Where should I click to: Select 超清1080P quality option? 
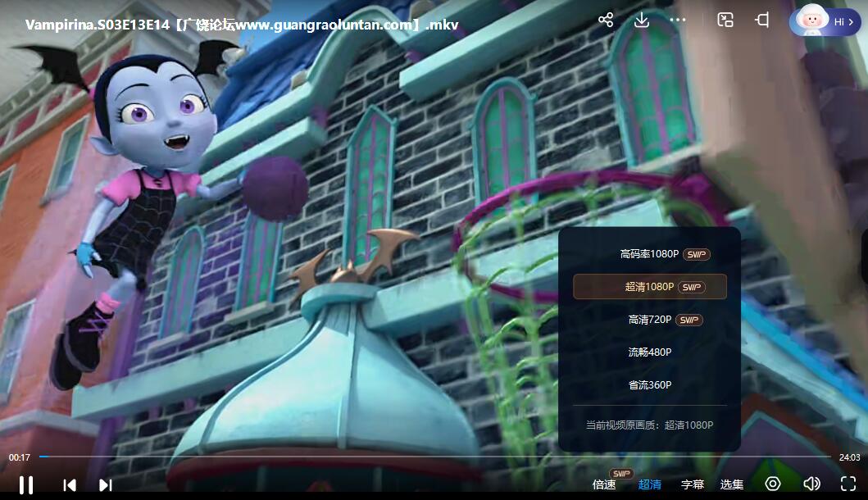650,287
